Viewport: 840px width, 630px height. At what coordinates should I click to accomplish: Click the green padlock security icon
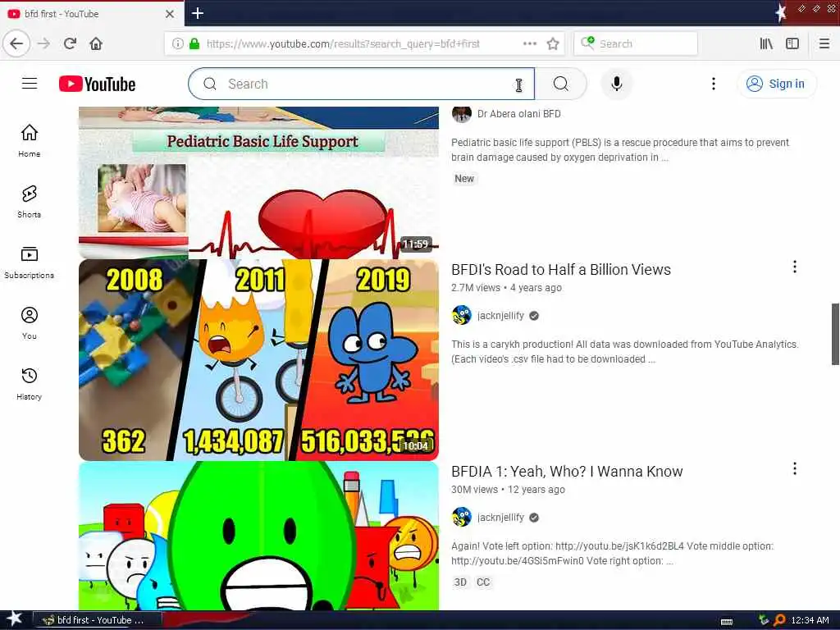click(194, 43)
